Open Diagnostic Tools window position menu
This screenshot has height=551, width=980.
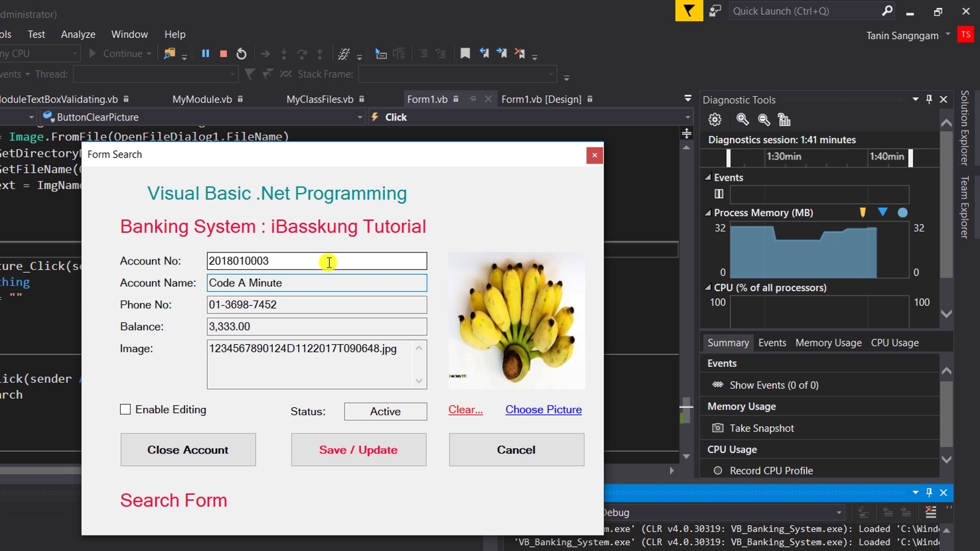(x=915, y=99)
